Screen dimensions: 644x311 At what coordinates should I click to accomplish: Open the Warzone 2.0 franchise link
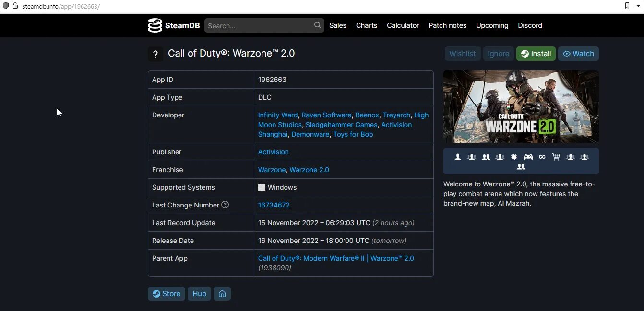[310, 170]
